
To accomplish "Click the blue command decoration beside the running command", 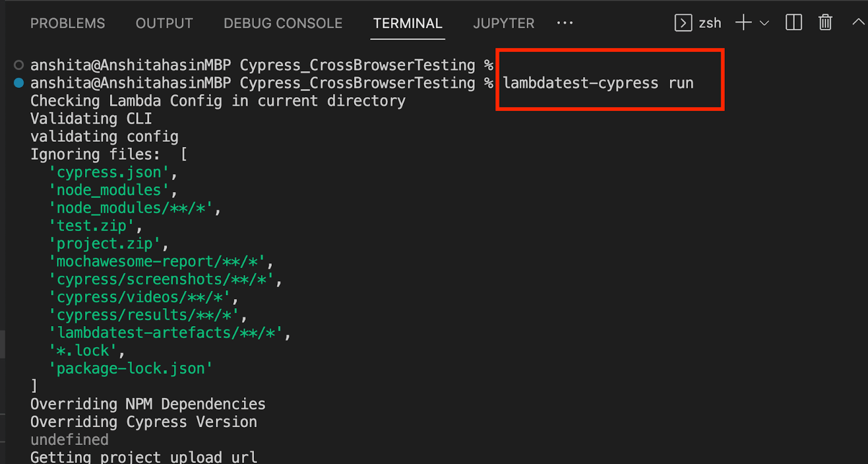I will point(18,82).
